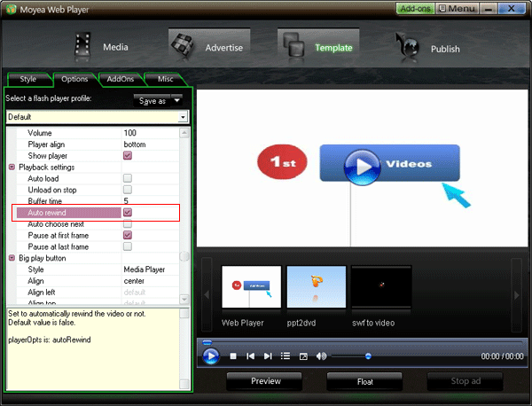Toggle the playlist icon
The image size is (532, 406).
coord(286,356)
